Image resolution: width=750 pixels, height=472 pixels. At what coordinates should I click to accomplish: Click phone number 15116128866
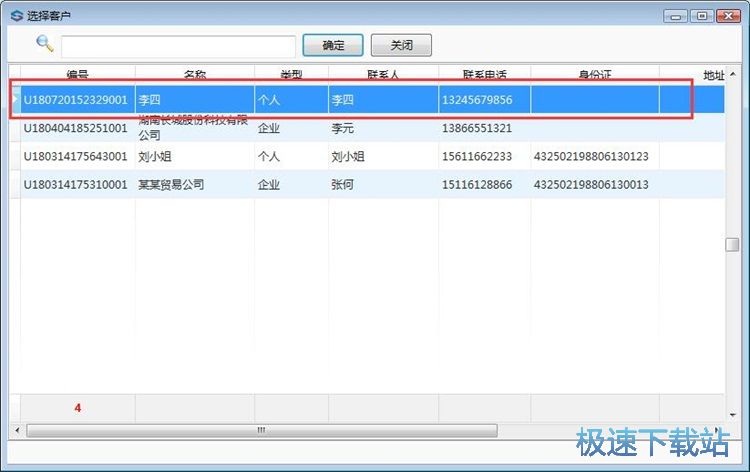pos(477,185)
